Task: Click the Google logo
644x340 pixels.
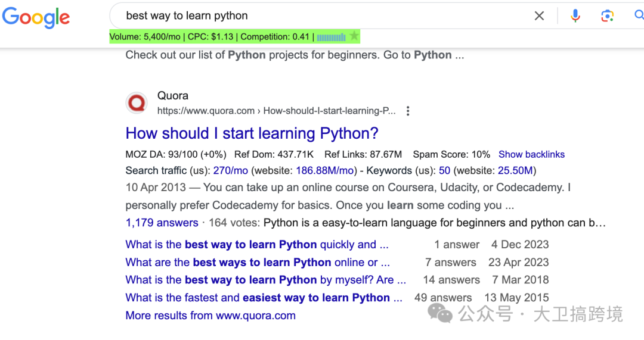Action: pyautogui.click(x=36, y=17)
